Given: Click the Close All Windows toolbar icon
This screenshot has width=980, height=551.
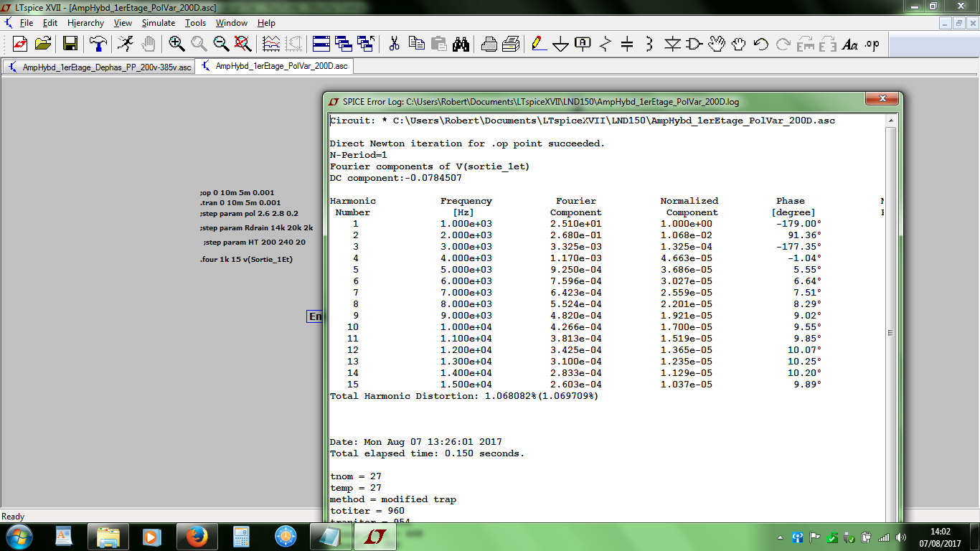Looking at the screenshot, I should pos(366,44).
